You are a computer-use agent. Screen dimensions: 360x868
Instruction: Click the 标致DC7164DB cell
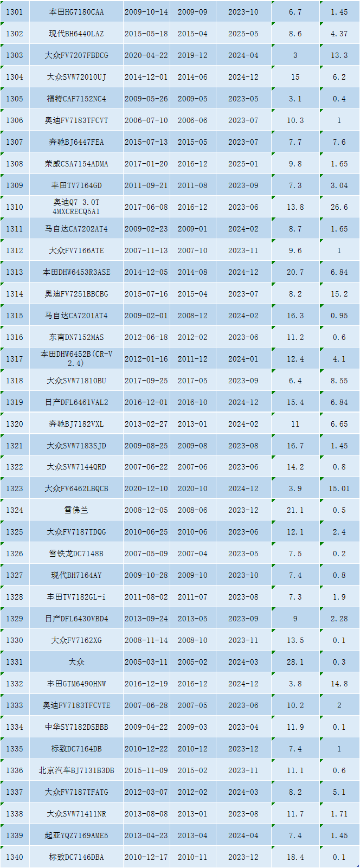click(x=76, y=749)
